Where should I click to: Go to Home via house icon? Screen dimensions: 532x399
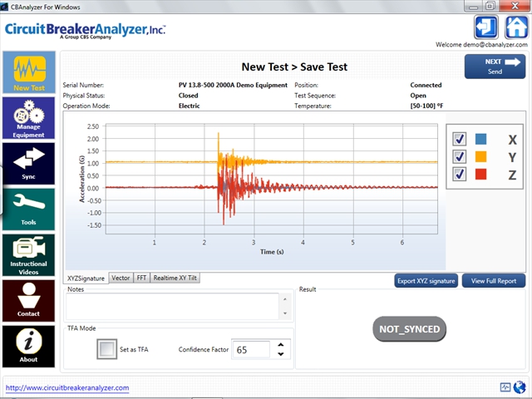point(516,27)
